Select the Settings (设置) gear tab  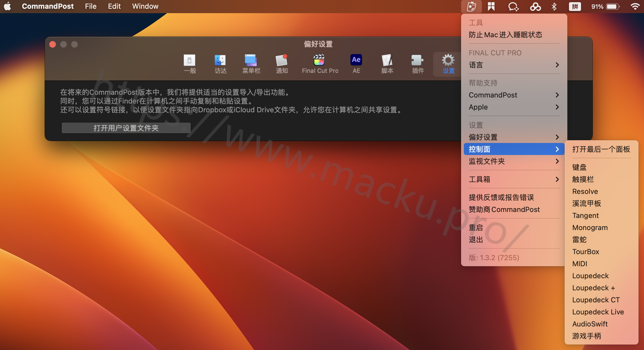pos(448,64)
